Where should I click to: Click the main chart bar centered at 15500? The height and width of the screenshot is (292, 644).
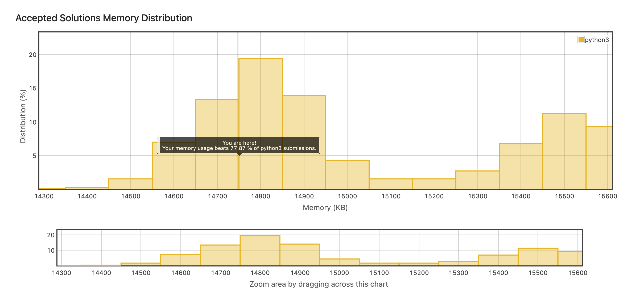tap(564, 151)
